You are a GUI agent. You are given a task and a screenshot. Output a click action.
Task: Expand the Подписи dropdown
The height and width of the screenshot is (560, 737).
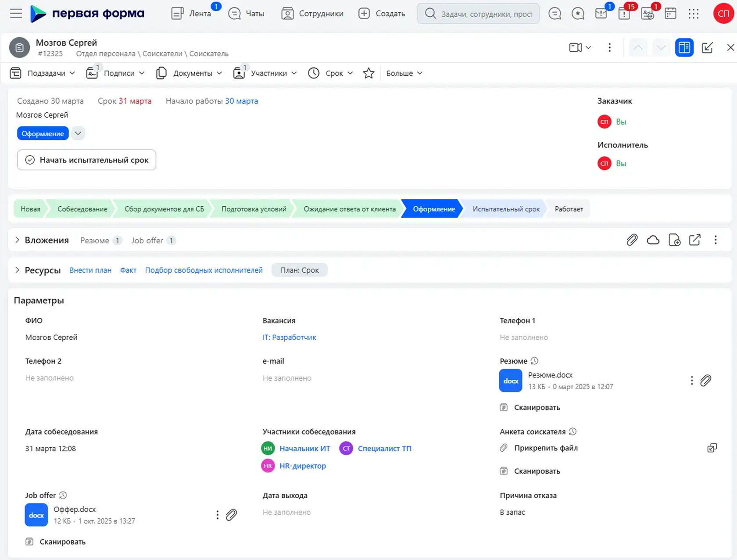pos(115,73)
